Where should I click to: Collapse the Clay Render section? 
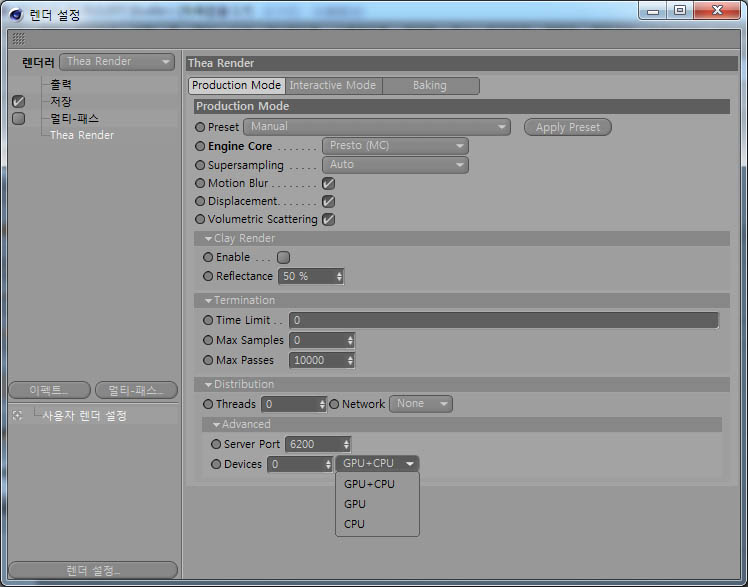click(x=208, y=238)
